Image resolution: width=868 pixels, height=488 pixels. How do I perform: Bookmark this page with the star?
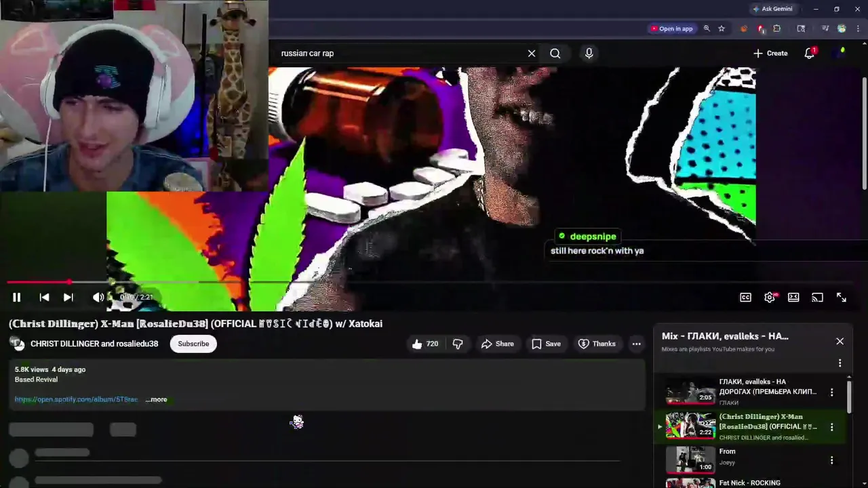(722, 28)
